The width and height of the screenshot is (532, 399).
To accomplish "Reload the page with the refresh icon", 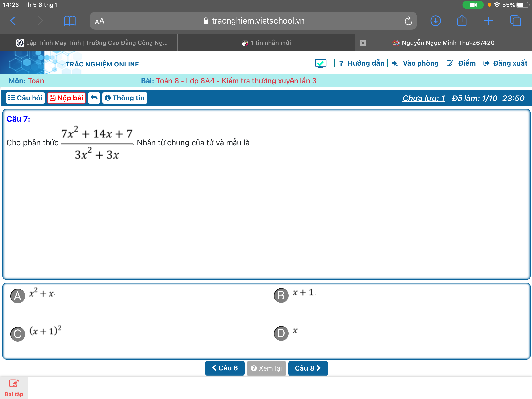I will pyautogui.click(x=408, y=21).
